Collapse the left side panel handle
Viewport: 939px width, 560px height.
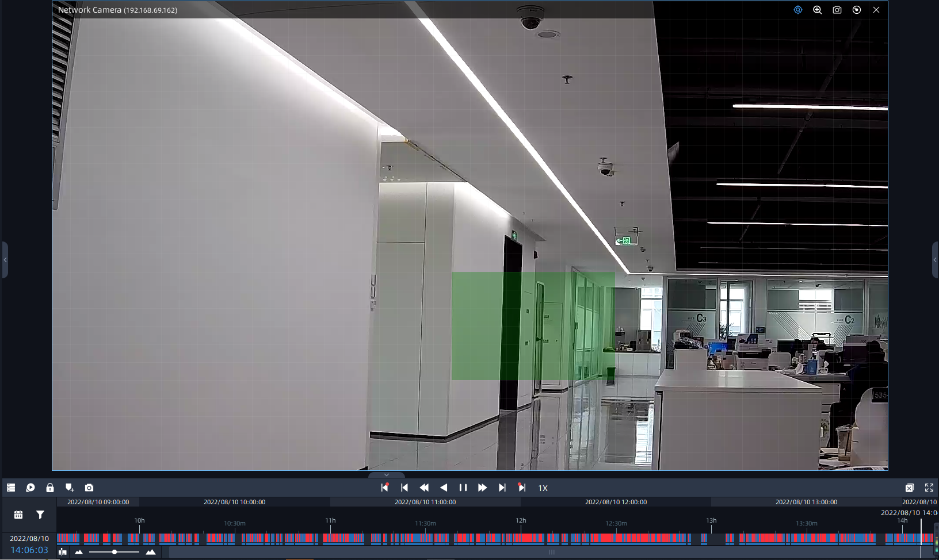pyautogui.click(x=5, y=260)
